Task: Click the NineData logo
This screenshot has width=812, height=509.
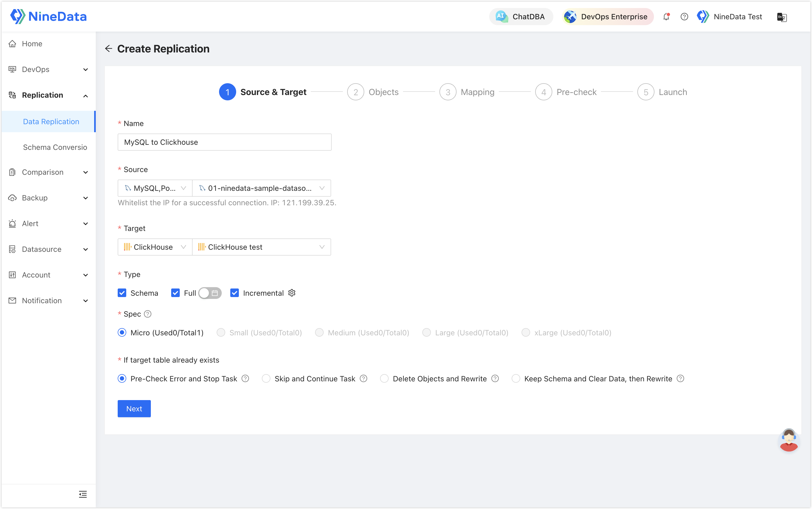Action: pyautogui.click(x=48, y=17)
